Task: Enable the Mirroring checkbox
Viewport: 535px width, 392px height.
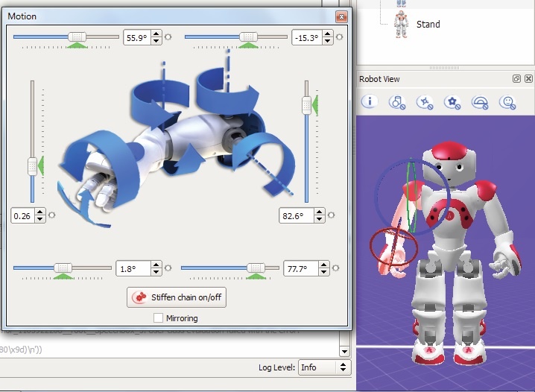Action: point(158,317)
